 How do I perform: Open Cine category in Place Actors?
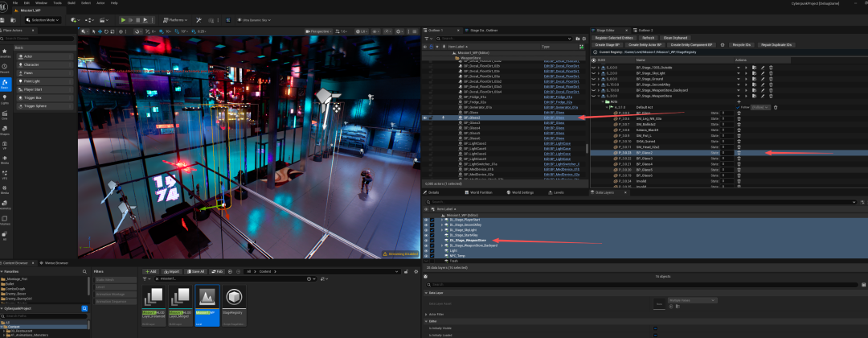pyautogui.click(x=5, y=114)
